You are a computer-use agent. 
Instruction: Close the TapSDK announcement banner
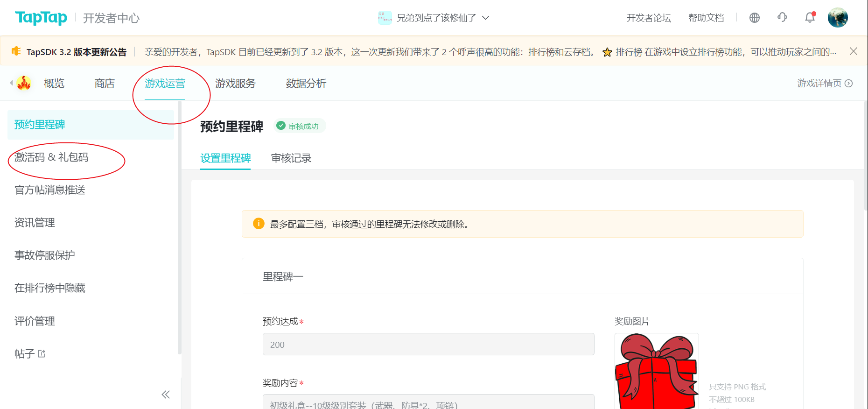(x=854, y=51)
